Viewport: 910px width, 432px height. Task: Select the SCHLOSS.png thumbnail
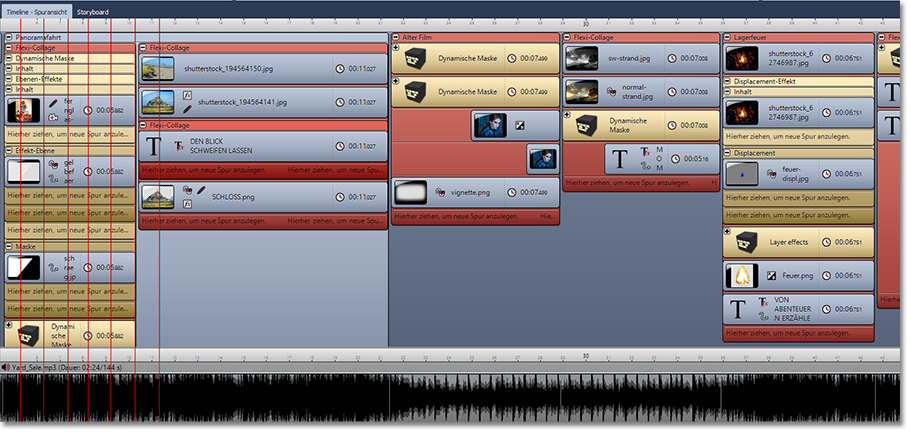153,196
